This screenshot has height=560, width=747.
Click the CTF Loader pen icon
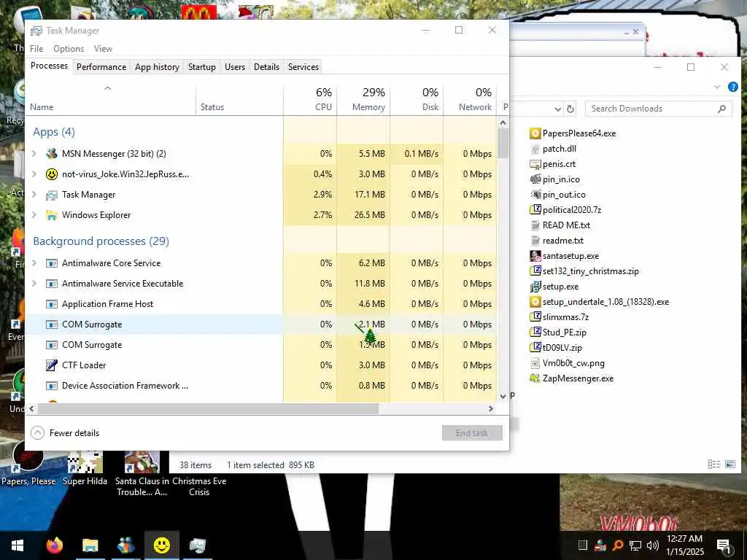click(52, 365)
